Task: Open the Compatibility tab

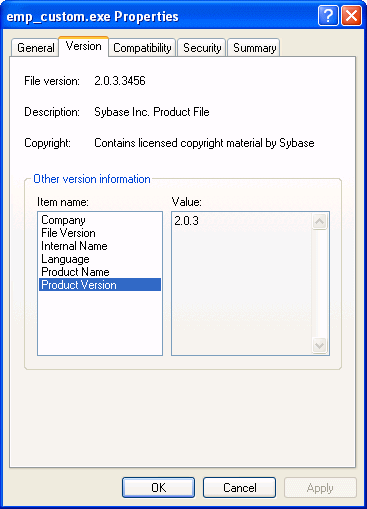Action: pos(142,48)
